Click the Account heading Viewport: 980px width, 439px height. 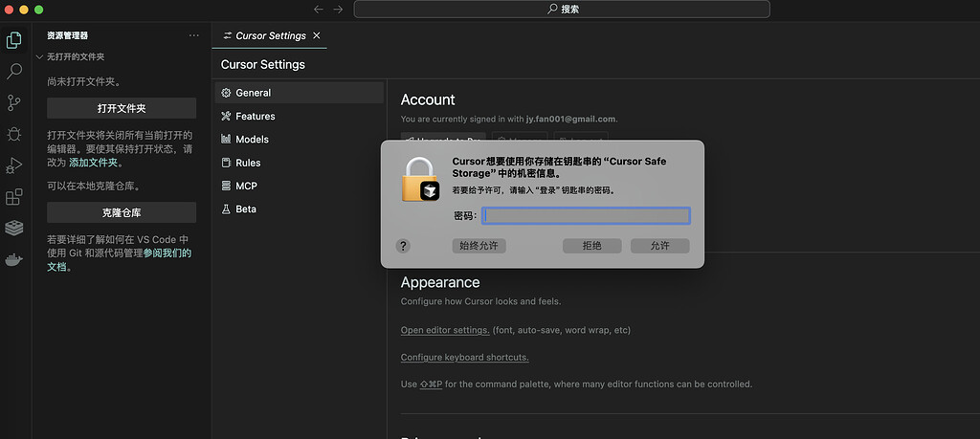point(428,99)
